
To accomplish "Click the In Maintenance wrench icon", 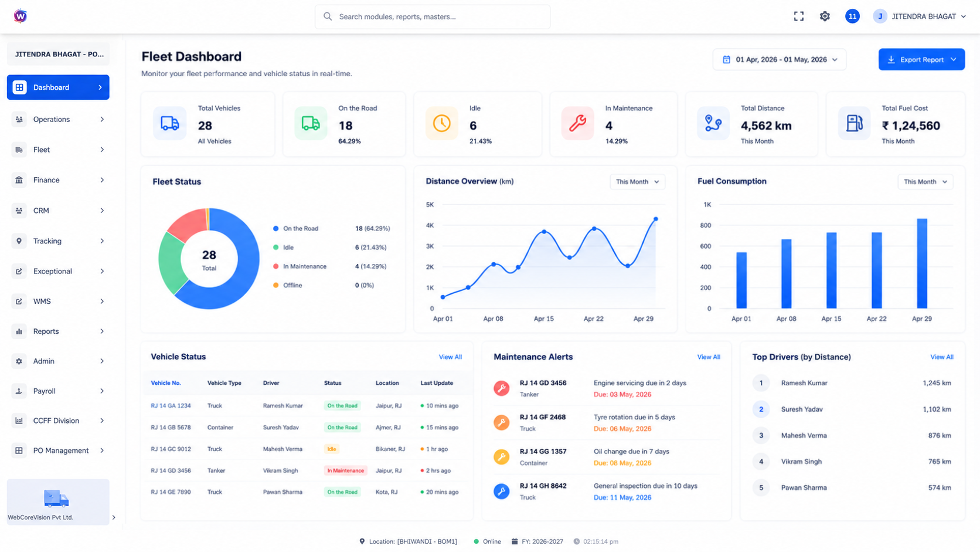I will (x=577, y=123).
